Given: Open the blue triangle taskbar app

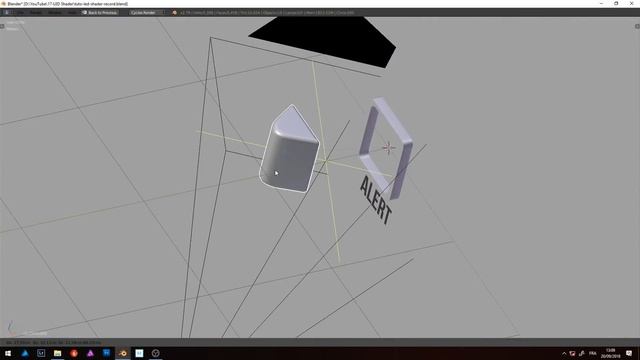Looking at the screenshot, I should click(25, 353).
